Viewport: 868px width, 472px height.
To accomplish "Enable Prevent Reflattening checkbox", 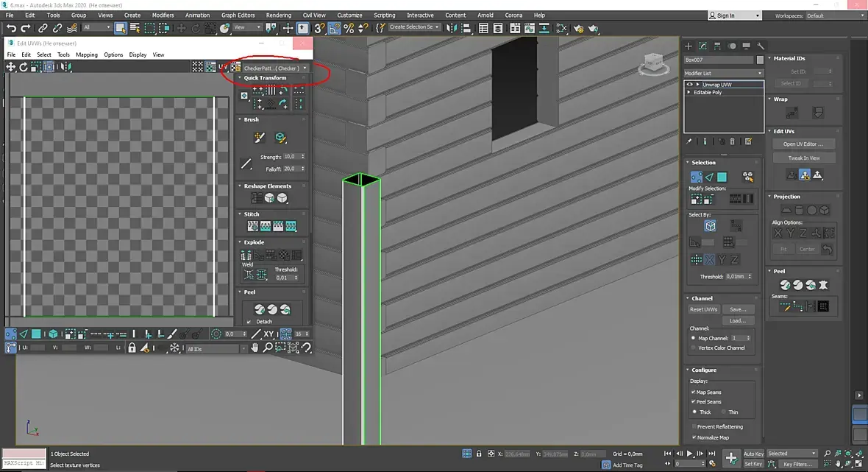I will click(x=694, y=426).
